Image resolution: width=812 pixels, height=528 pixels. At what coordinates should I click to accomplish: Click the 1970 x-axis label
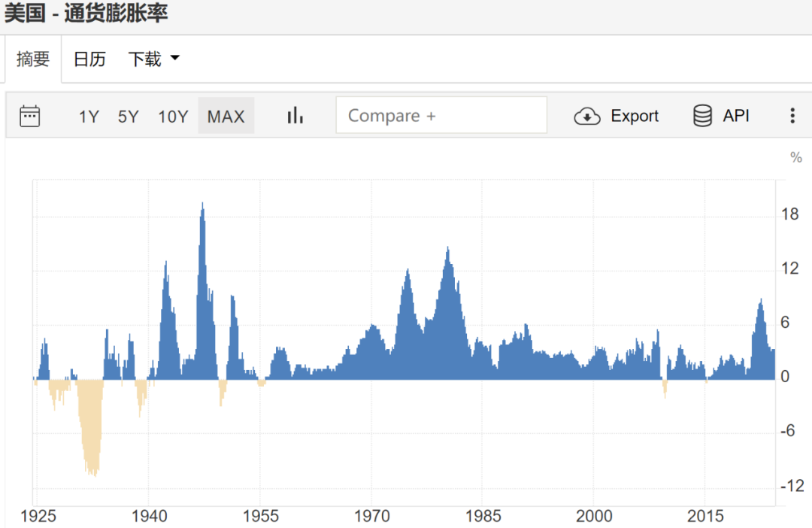tap(372, 516)
